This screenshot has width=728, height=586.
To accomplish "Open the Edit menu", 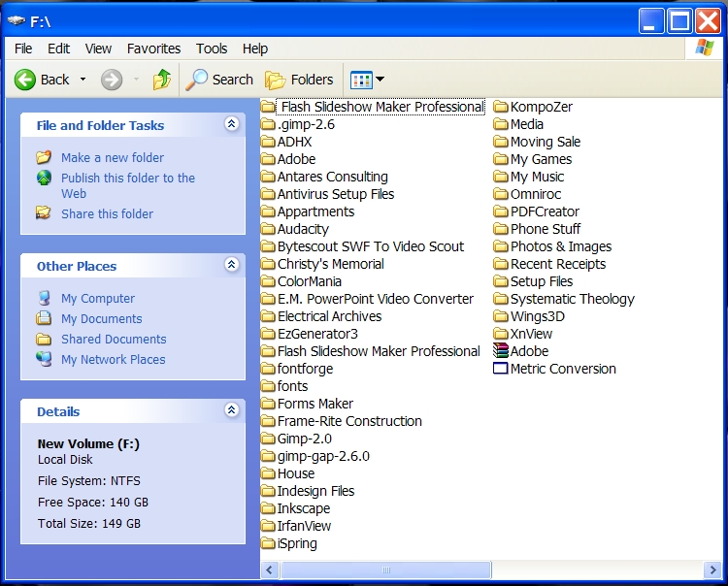I will (x=58, y=49).
